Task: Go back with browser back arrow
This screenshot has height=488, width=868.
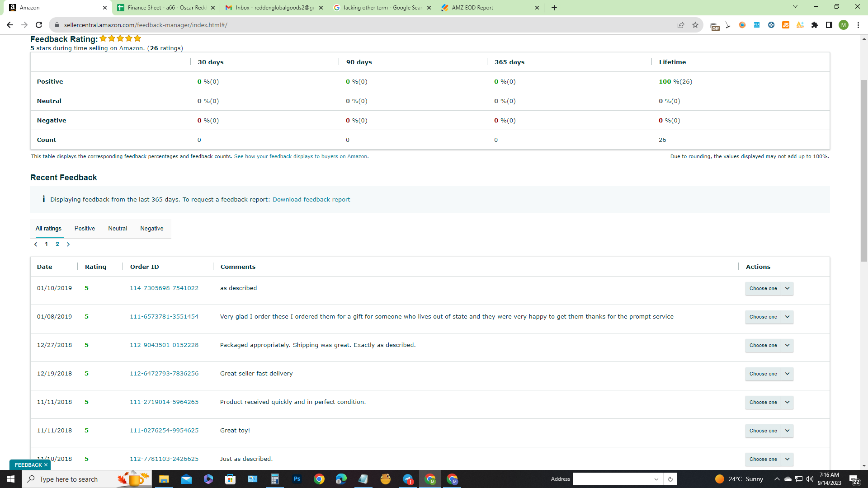Action: 10,25
